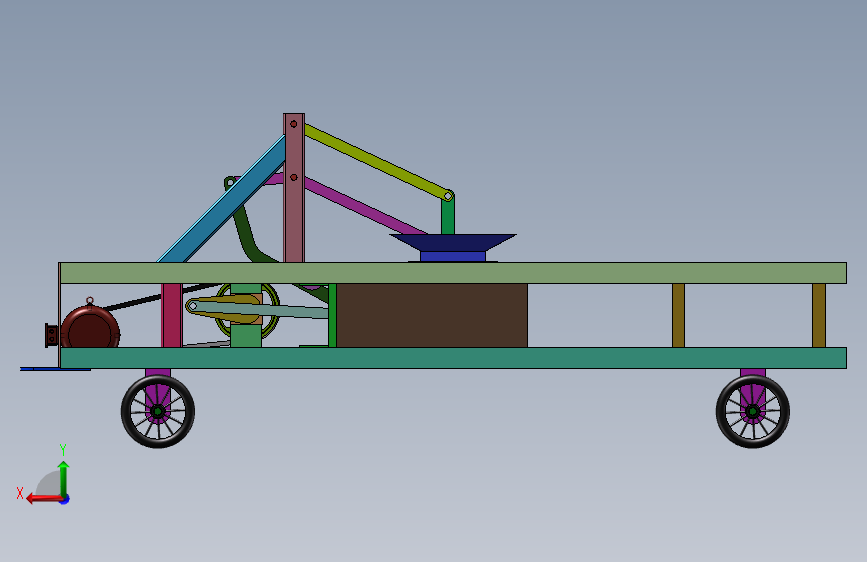Image resolution: width=867 pixels, height=562 pixels.
Task: Click the upper bolt on the mauve post
Action: (294, 124)
